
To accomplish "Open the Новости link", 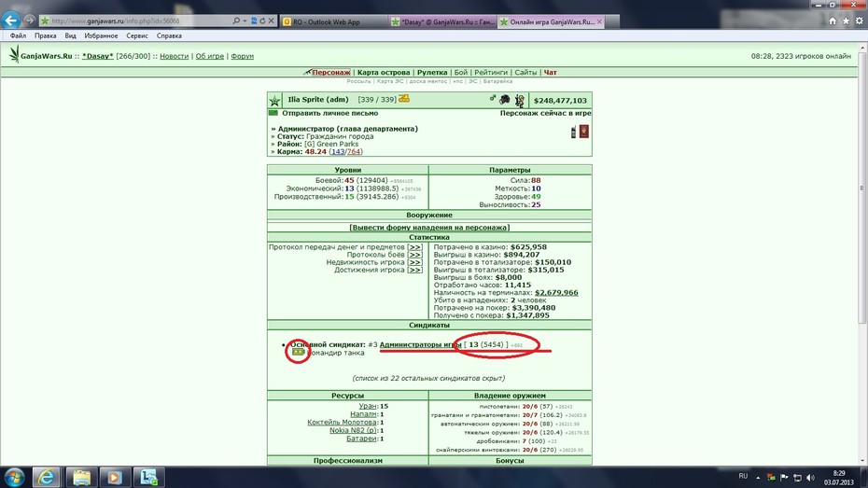I will click(x=174, y=56).
